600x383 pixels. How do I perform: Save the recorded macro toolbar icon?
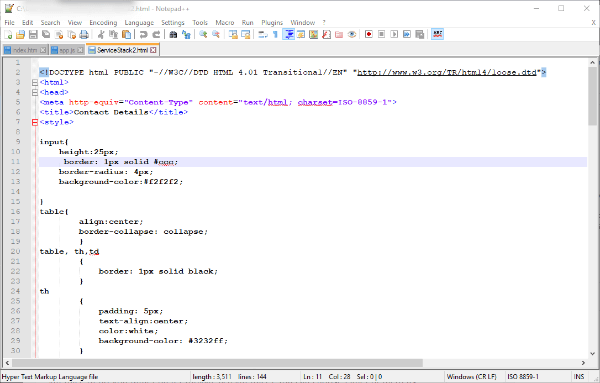pos(420,34)
